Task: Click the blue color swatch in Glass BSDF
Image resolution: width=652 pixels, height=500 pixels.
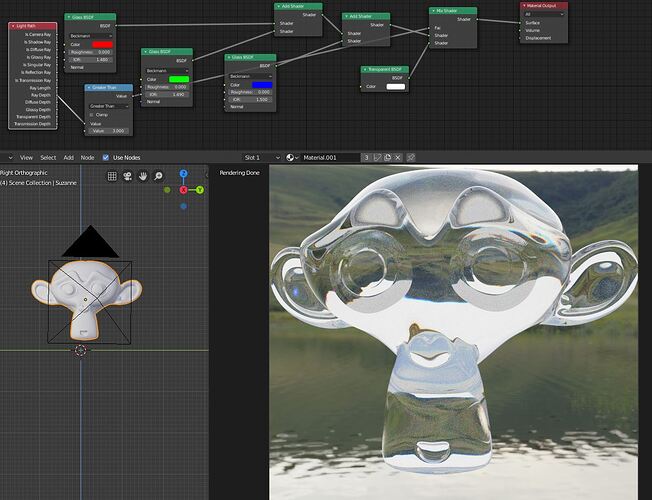Action: click(x=262, y=85)
